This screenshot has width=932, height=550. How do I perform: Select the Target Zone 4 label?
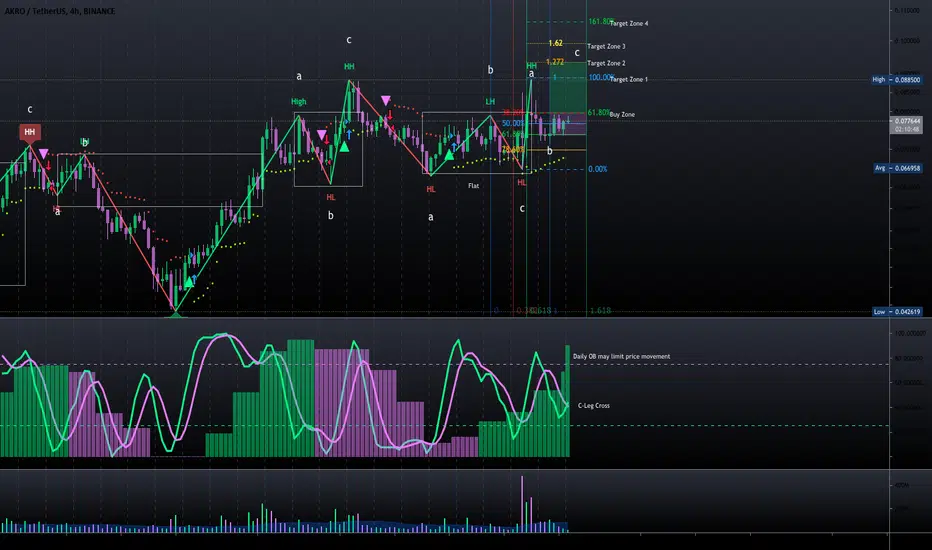pyautogui.click(x=629, y=24)
